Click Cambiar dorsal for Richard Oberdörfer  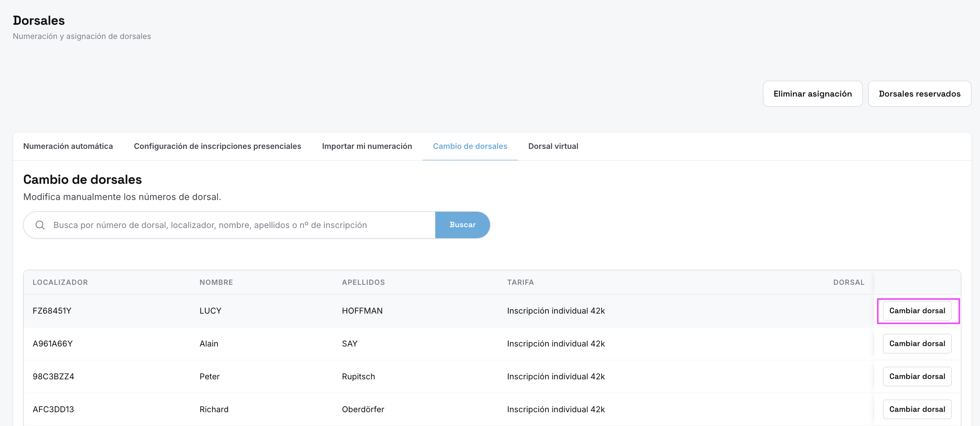coord(917,409)
